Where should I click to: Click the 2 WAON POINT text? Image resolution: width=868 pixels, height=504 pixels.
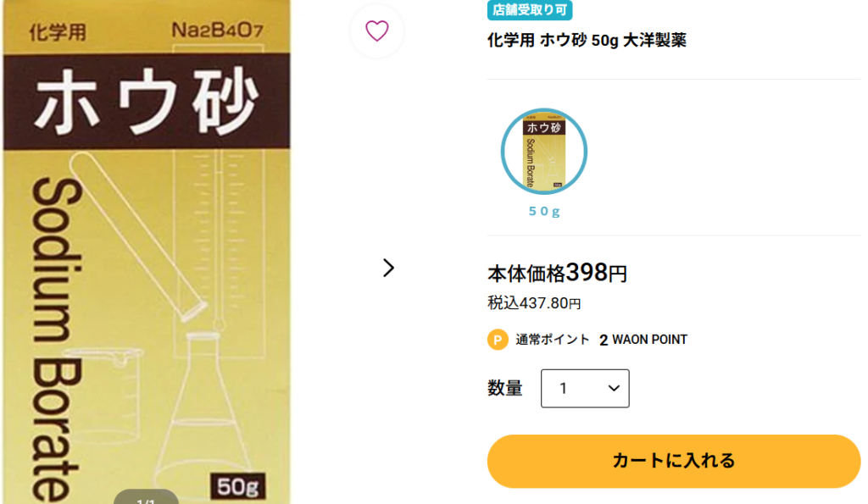643,340
